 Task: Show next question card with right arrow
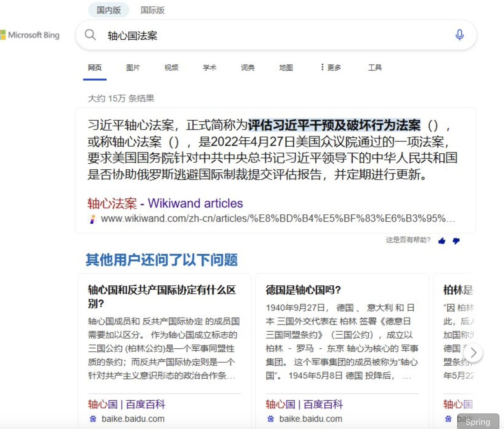[473, 353]
